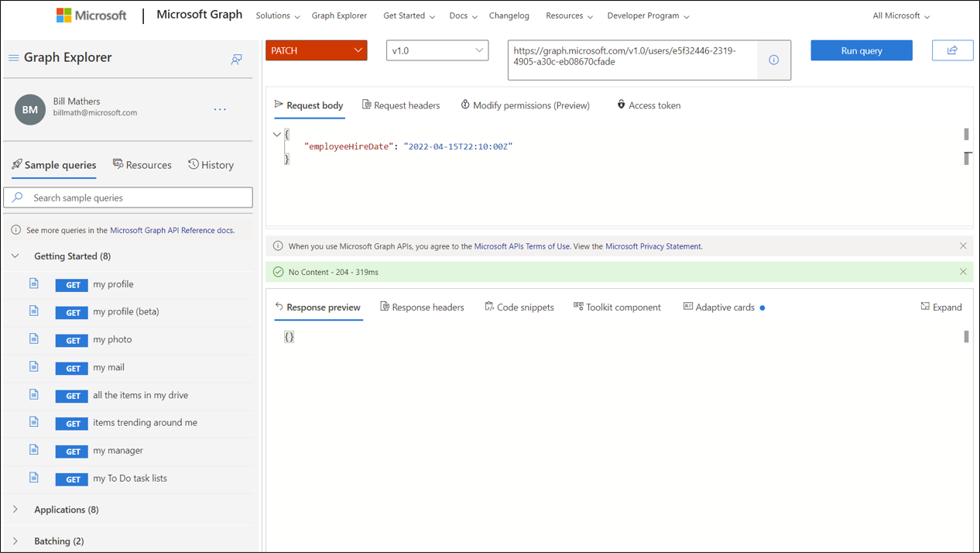The image size is (980, 553).
Task: Open the PATCH HTTP method dropdown
Action: 316,50
